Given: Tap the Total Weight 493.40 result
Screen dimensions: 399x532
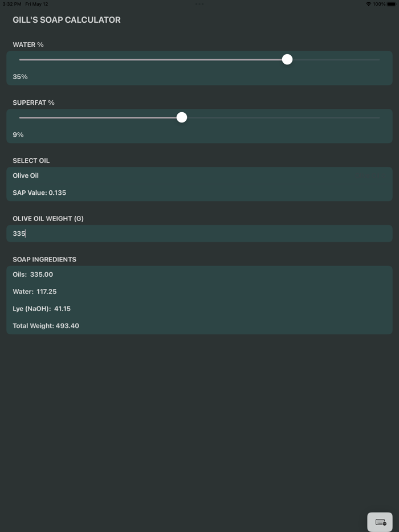Looking at the screenshot, I should click(x=46, y=326).
